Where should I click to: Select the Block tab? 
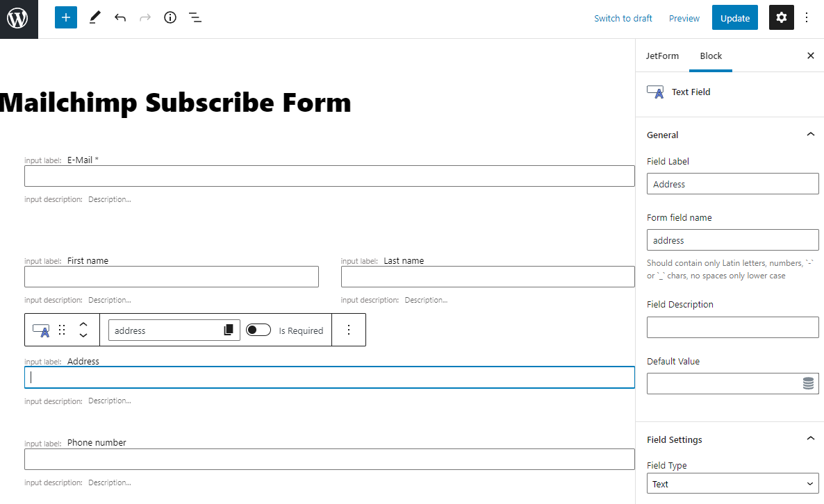point(711,56)
